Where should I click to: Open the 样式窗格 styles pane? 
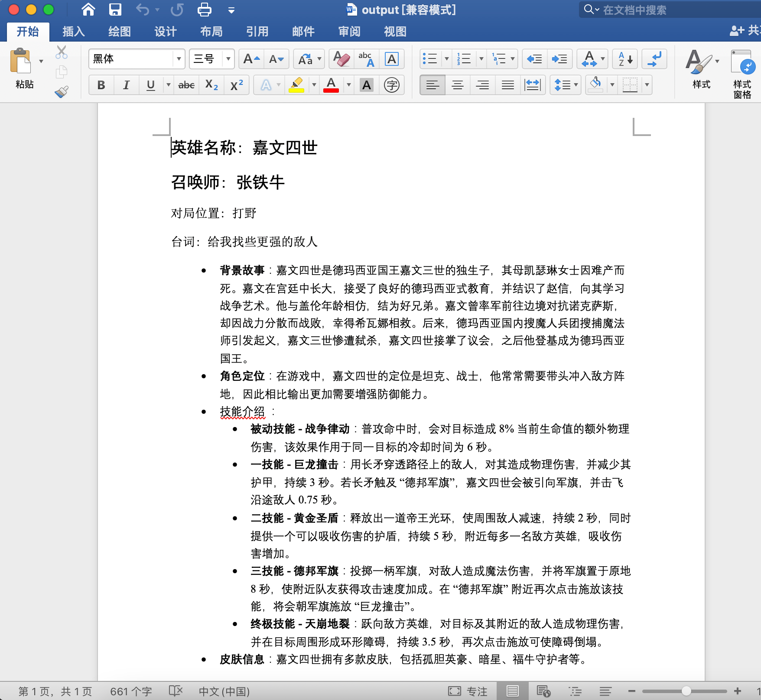[742, 73]
